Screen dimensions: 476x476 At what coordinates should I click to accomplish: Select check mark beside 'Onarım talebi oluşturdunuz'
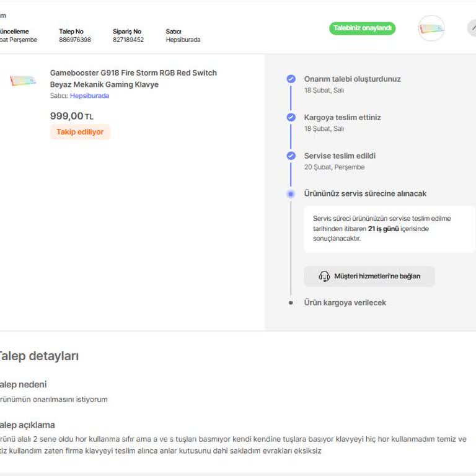click(291, 79)
